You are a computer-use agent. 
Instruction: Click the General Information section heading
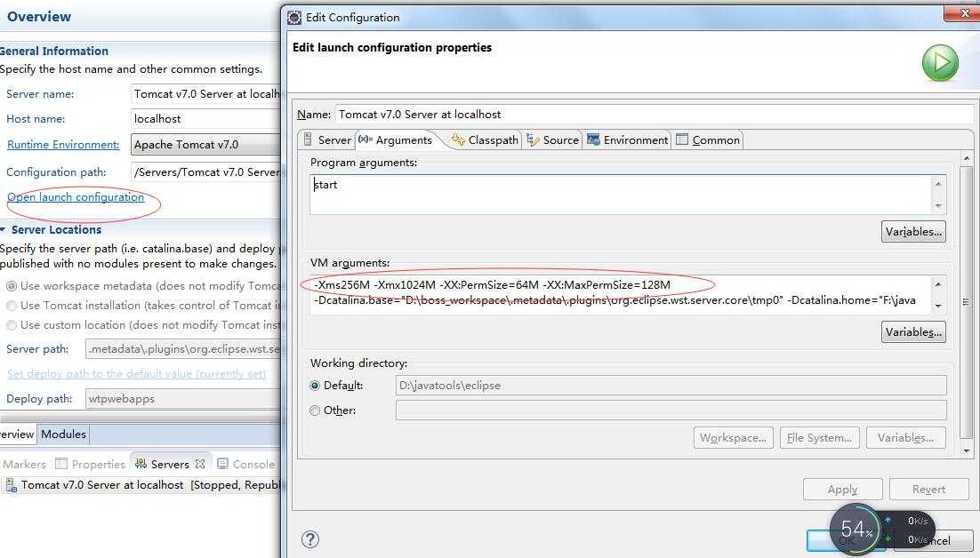pyautogui.click(x=53, y=52)
